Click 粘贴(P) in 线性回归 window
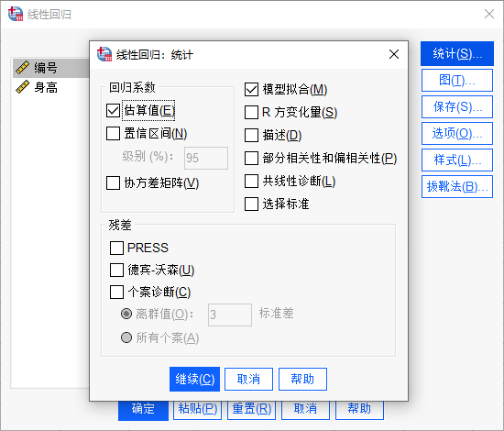Image resolution: width=504 pixels, height=431 pixels. point(197,410)
